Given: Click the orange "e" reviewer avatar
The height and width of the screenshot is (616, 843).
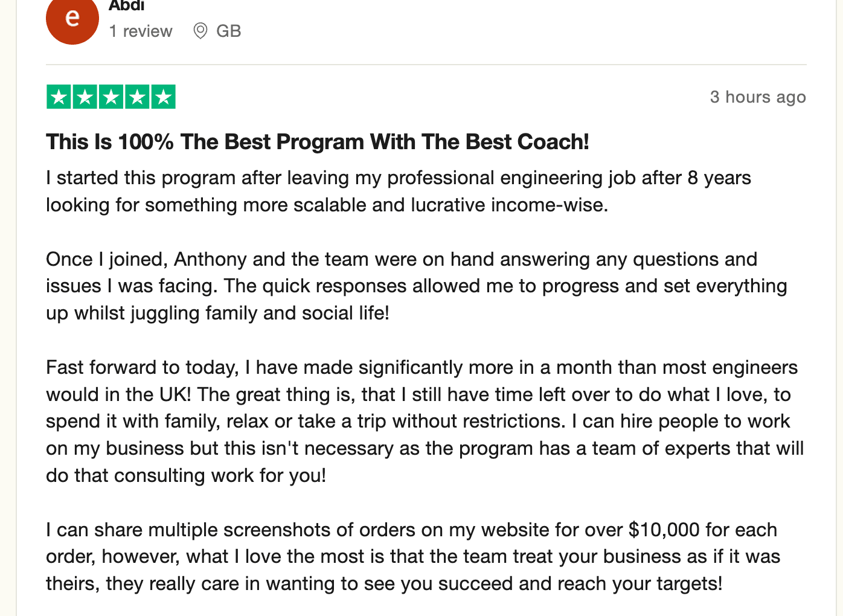Looking at the screenshot, I should (x=72, y=19).
